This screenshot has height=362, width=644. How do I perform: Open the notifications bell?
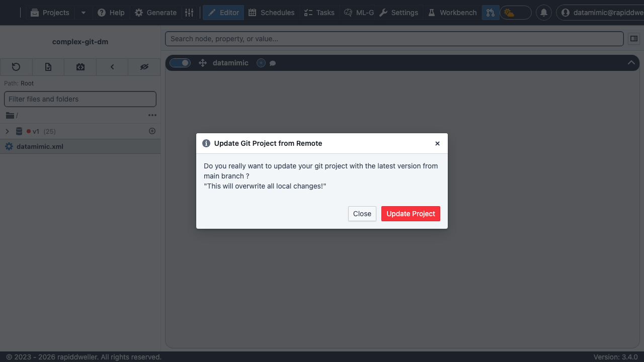(544, 13)
